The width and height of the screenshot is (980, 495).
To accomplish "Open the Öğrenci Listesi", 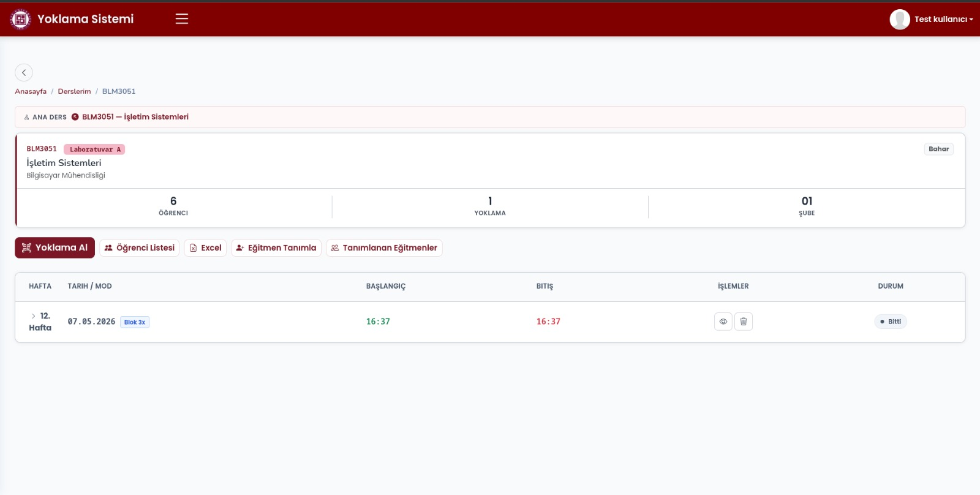I will [140, 248].
